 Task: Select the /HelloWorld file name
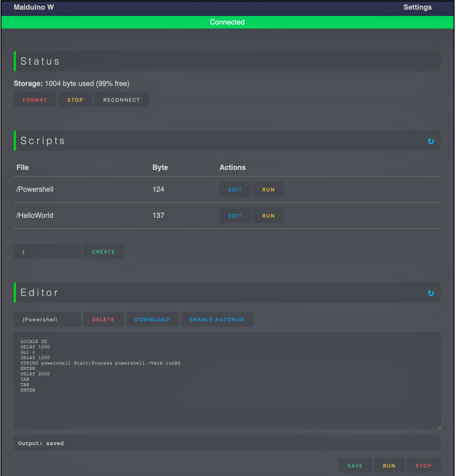35,216
